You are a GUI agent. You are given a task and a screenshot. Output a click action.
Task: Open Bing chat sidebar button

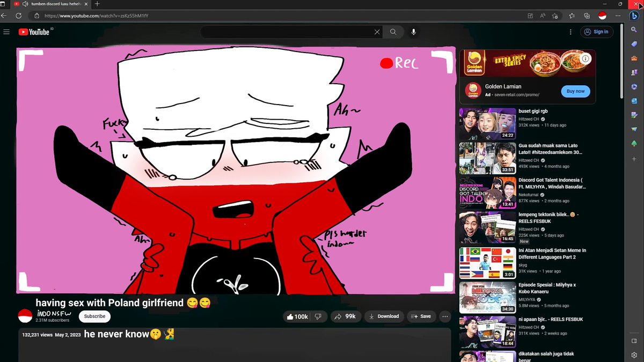click(x=634, y=16)
